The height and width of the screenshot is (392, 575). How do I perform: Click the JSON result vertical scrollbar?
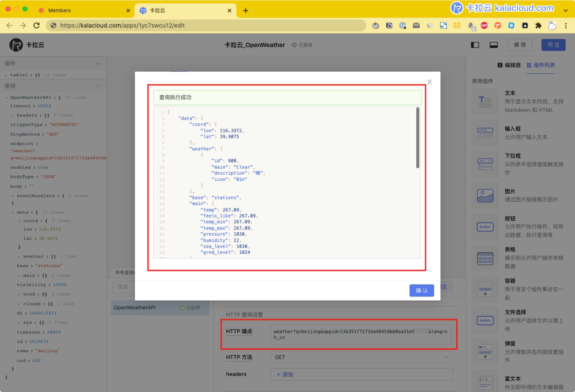(417, 138)
